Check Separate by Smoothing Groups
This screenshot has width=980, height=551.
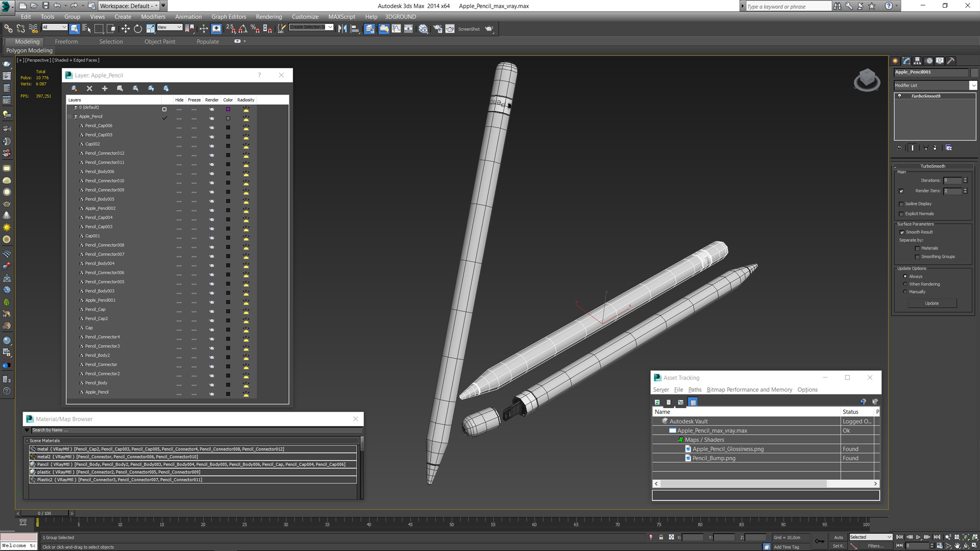pos(917,257)
